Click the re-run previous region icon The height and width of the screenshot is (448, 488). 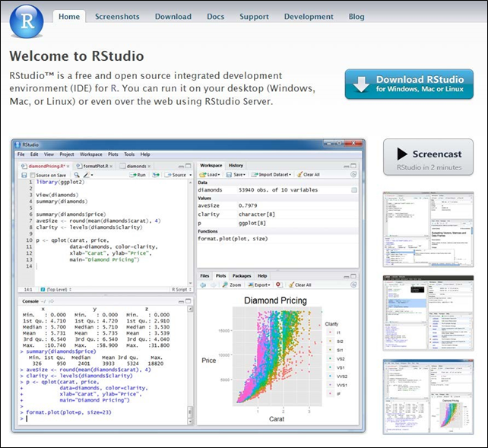click(x=156, y=175)
